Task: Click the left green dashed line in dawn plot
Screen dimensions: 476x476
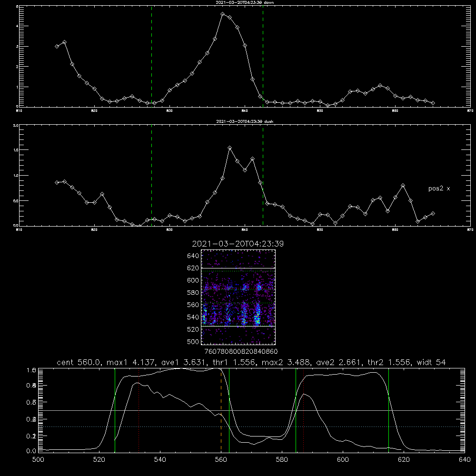Action: [x=151, y=56]
